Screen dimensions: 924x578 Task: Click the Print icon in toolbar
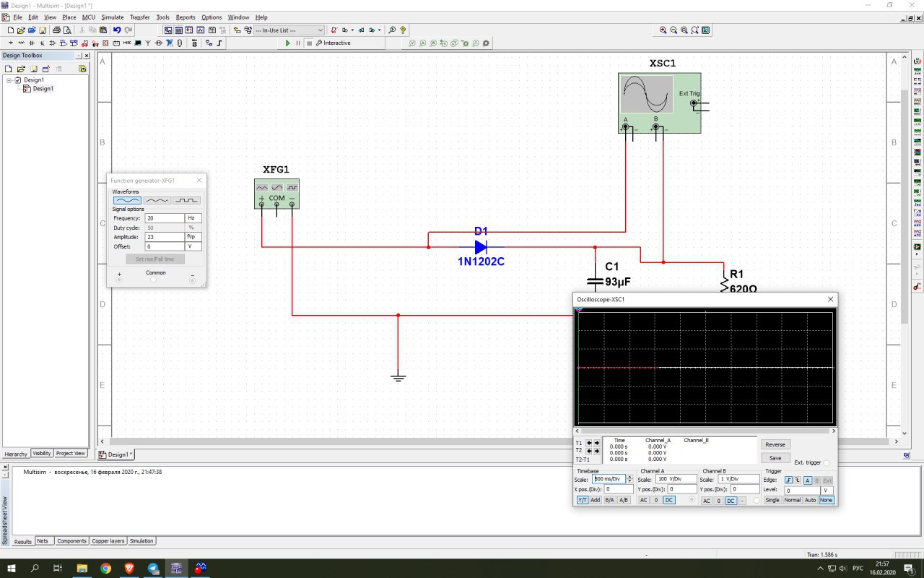click(x=56, y=30)
